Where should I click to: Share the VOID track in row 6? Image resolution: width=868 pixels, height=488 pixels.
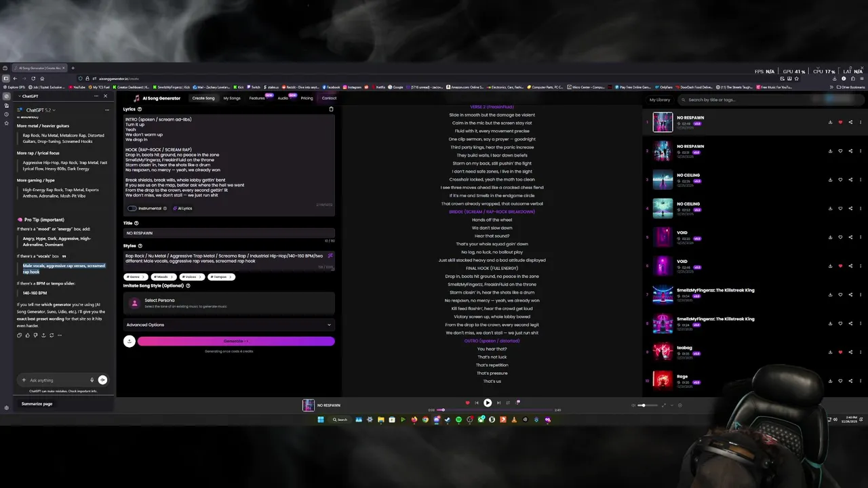(x=850, y=266)
